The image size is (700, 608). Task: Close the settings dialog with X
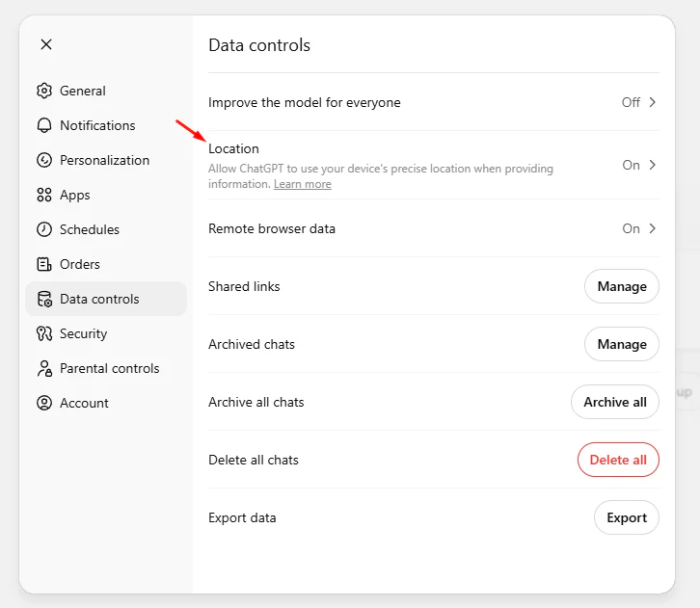tap(46, 44)
